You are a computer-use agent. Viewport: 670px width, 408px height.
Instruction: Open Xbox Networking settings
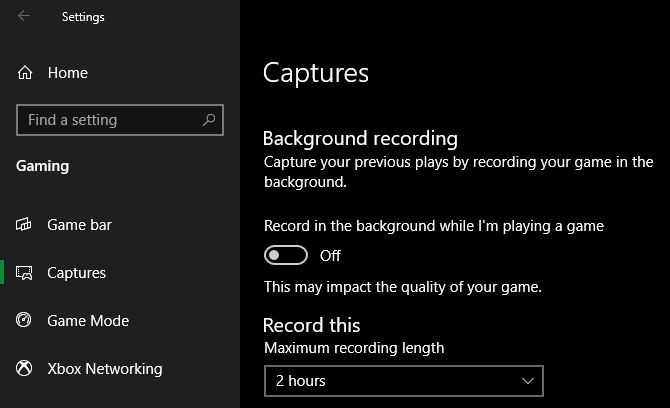click(x=105, y=369)
